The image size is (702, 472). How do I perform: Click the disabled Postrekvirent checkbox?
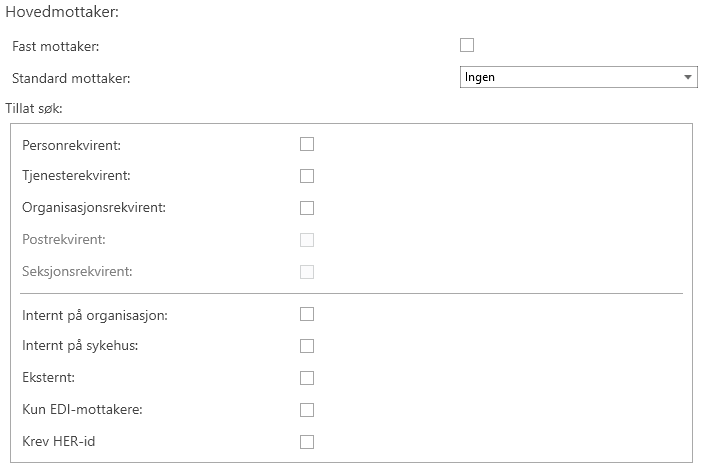point(307,240)
